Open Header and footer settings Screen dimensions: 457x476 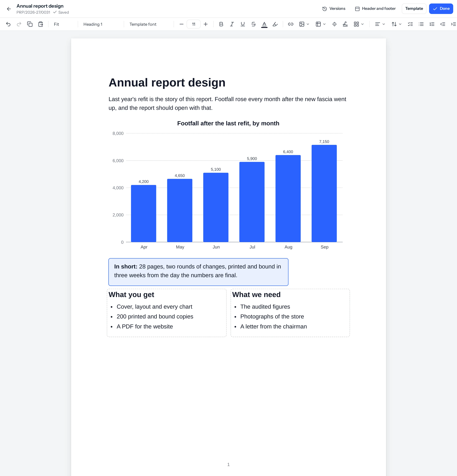coord(375,9)
